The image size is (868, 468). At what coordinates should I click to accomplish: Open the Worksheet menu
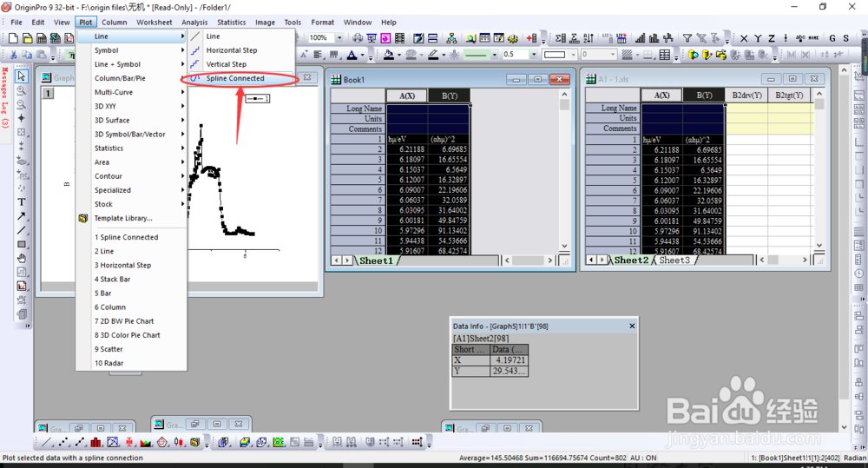point(154,23)
